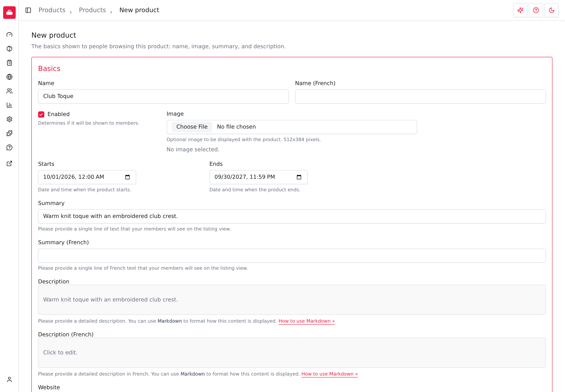Toggle dark mode moon icon
This screenshot has width=565, height=392.
click(552, 10)
